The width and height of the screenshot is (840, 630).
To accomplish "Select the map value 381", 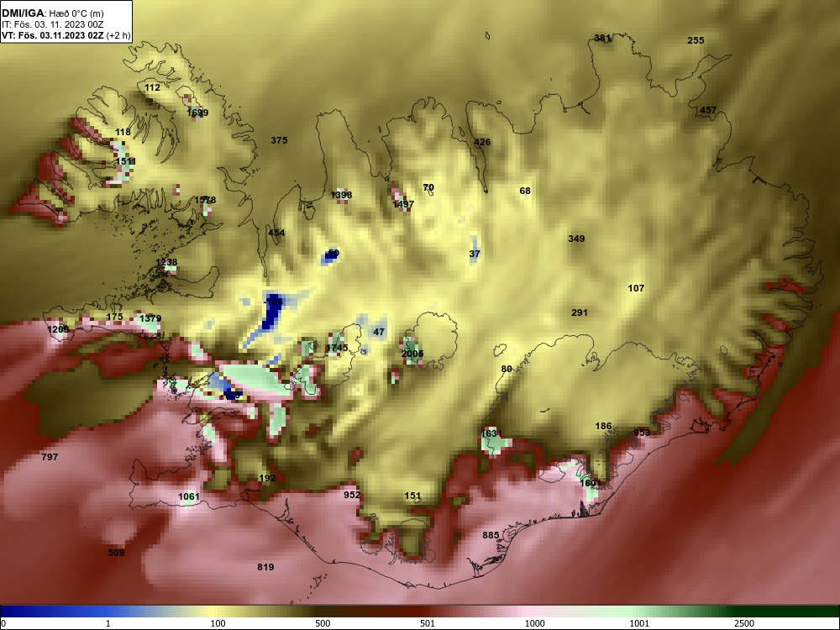I will click(x=602, y=38).
